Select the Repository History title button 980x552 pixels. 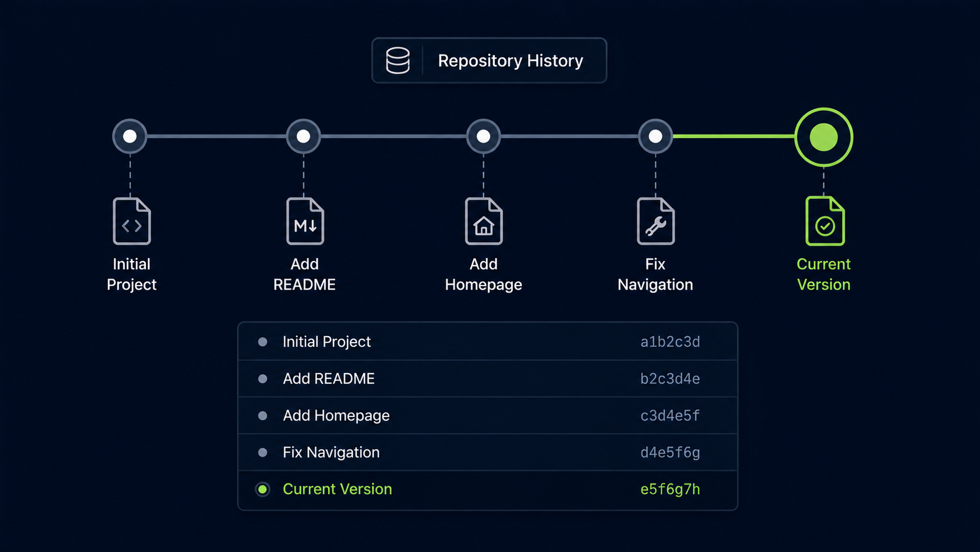point(489,60)
